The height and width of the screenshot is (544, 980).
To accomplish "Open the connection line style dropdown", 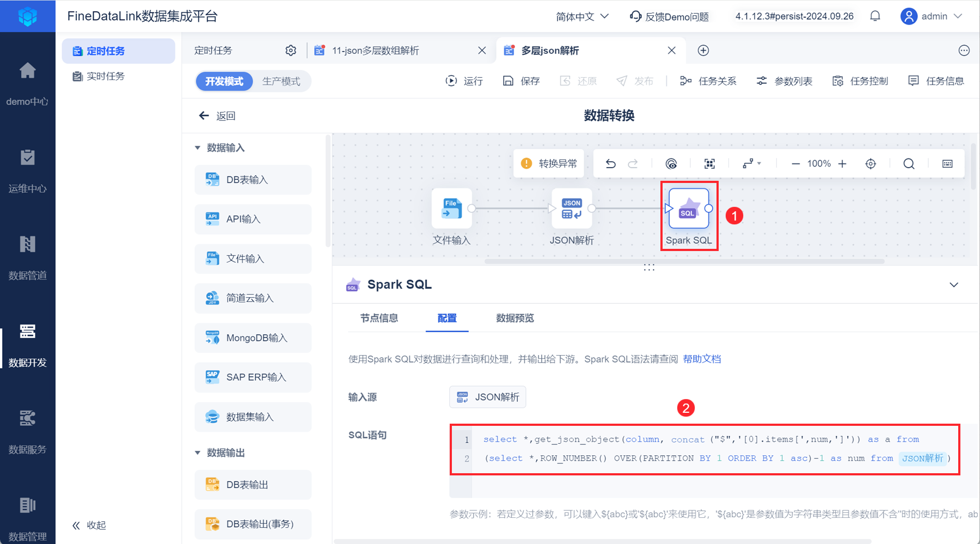I will click(x=752, y=164).
